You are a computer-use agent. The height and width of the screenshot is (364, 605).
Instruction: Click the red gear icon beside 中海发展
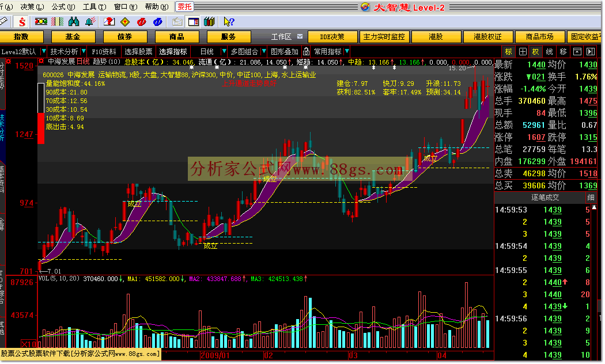coord(41,61)
